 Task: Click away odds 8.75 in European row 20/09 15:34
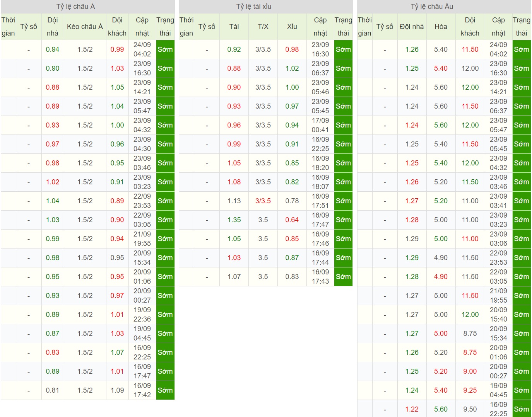(x=470, y=334)
